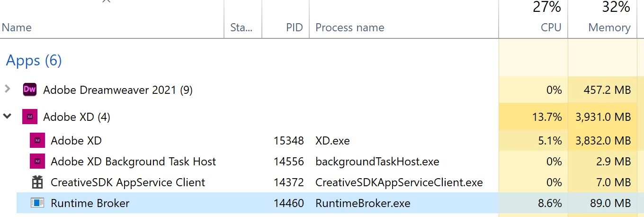This screenshot has width=644, height=217.
Task: Click the 8.6% CPU value
Action: [x=550, y=203]
